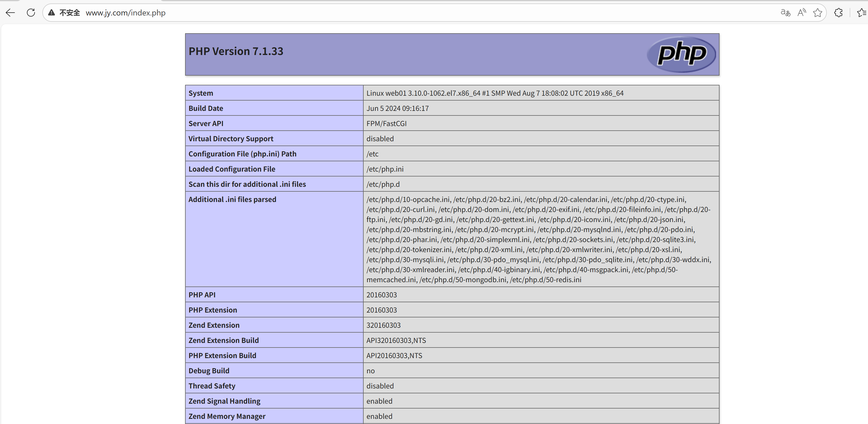Image resolution: width=868 pixels, height=424 pixels.
Task: Click the translate page icon
Action: pyautogui.click(x=785, y=13)
